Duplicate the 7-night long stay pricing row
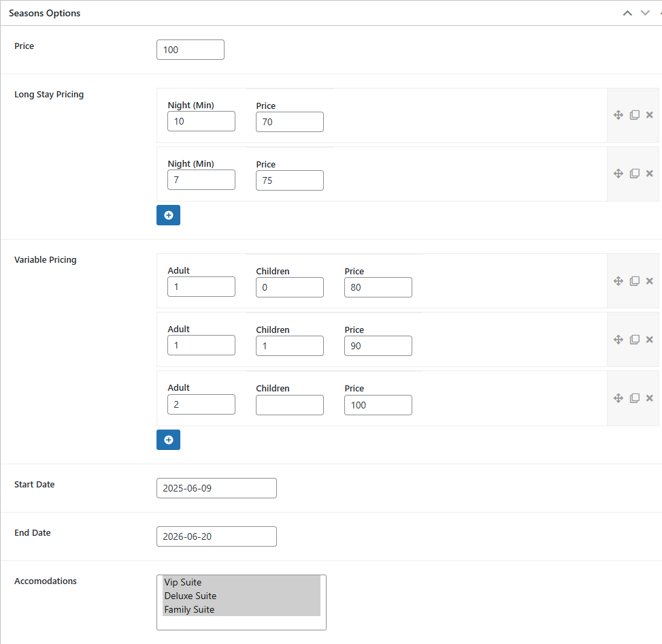662x644 pixels. click(x=634, y=174)
